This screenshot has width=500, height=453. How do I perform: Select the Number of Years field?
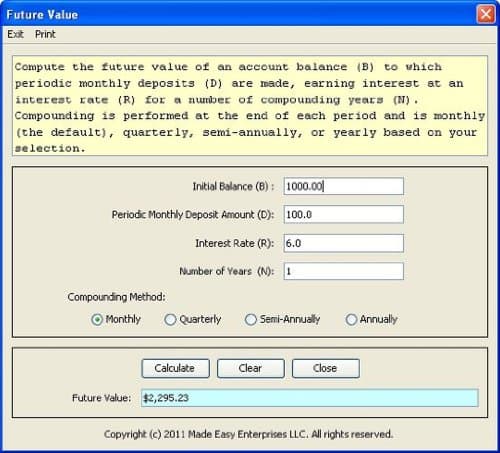pos(344,271)
